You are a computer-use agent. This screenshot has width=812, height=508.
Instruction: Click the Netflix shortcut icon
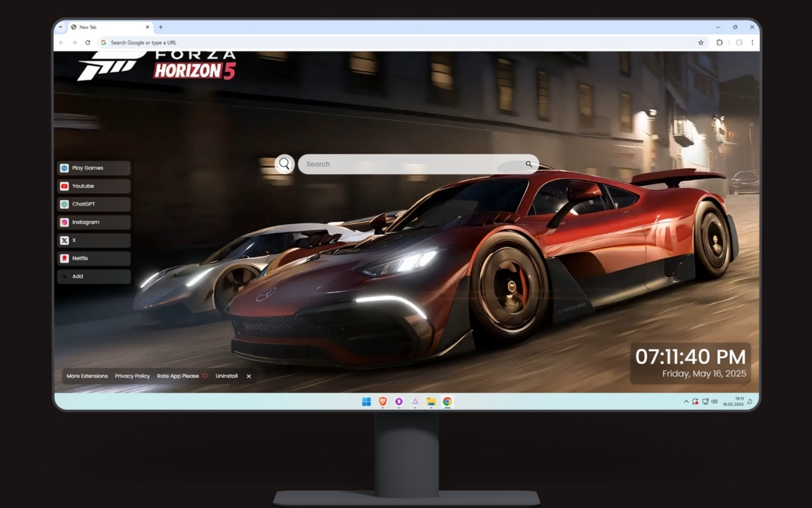(64, 258)
